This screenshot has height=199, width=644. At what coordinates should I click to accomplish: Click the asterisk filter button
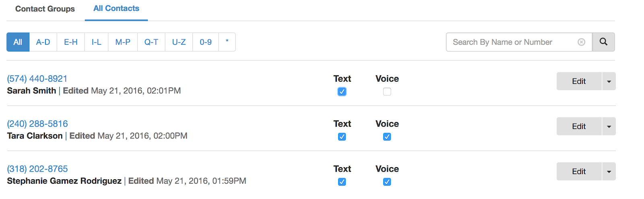click(x=227, y=42)
